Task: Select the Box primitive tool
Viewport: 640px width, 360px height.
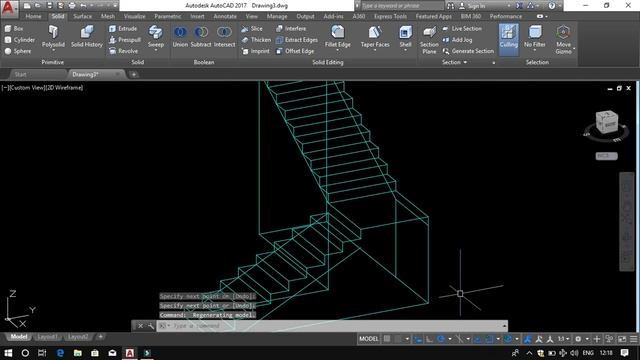Action: 14,29
